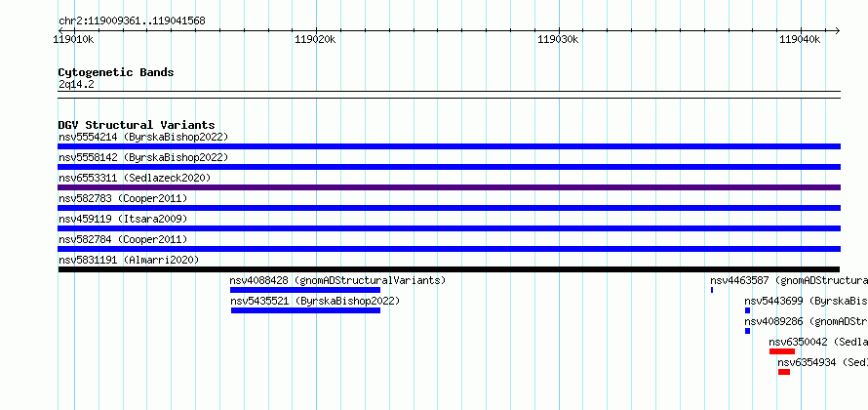Click the DGV Structural Variants track title
Screen dimensions: 868x410
(x=137, y=125)
